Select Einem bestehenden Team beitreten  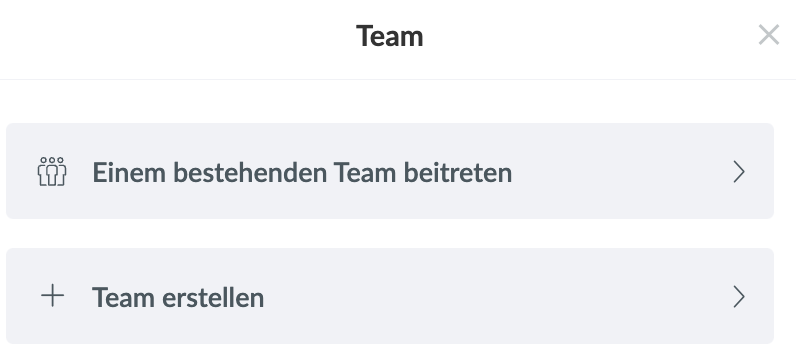tap(390, 171)
